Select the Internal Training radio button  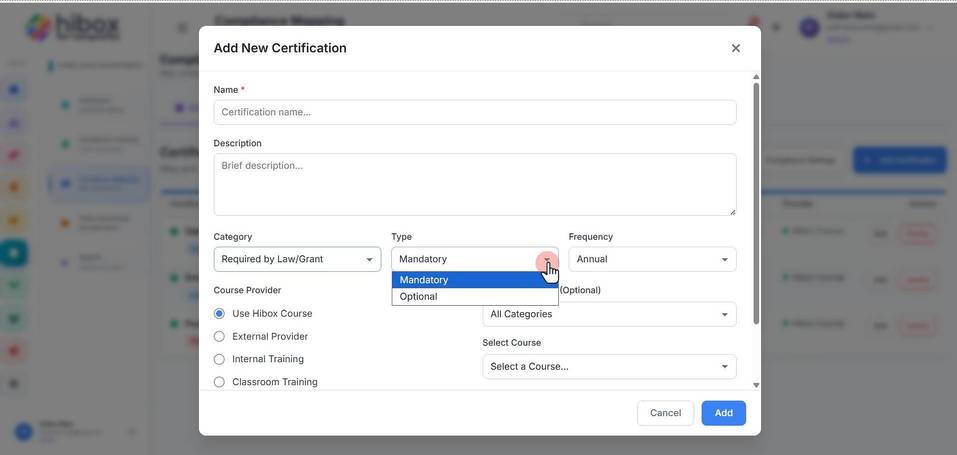tap(219, 359)
